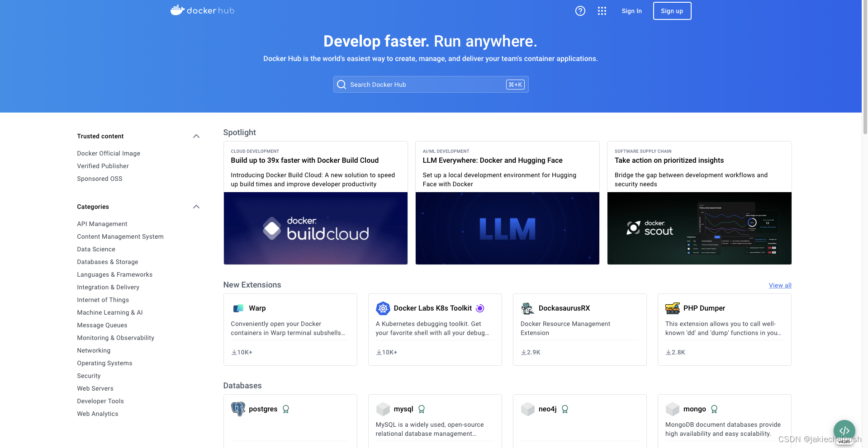This screenshot has height=448, width=868.
Task: Focus the Search Docker Hub field
Action: [x=431, y=85]
